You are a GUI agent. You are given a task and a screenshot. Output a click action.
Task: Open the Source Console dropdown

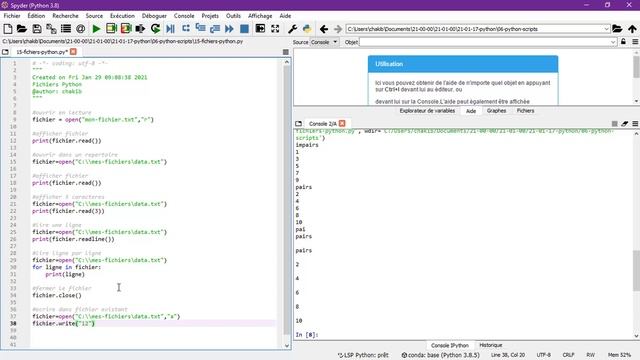[324, 42]
